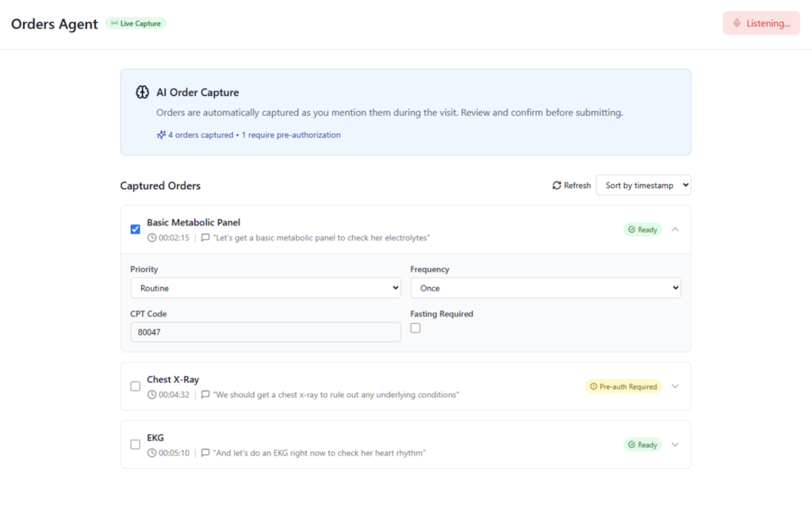The width and height of the screenshot is (812, 507).
Task: Click the 00:04:32 timestamp
Action: tap(174, 395)
